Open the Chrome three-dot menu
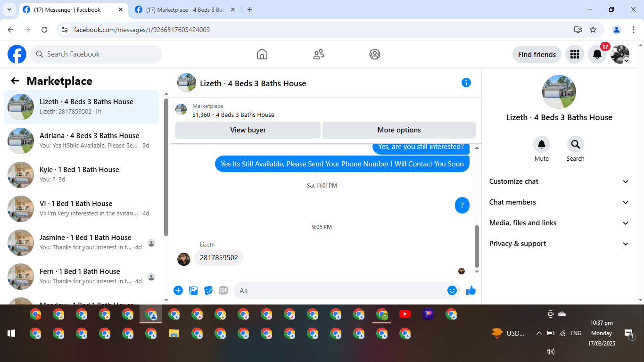 tap(634, 30)
